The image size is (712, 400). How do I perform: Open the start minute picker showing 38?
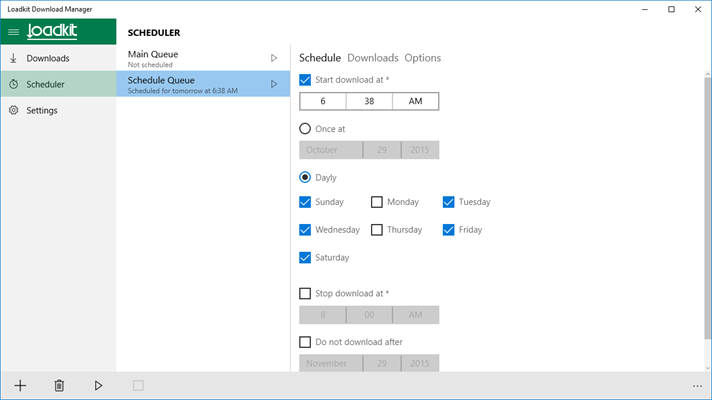(369, 101)
